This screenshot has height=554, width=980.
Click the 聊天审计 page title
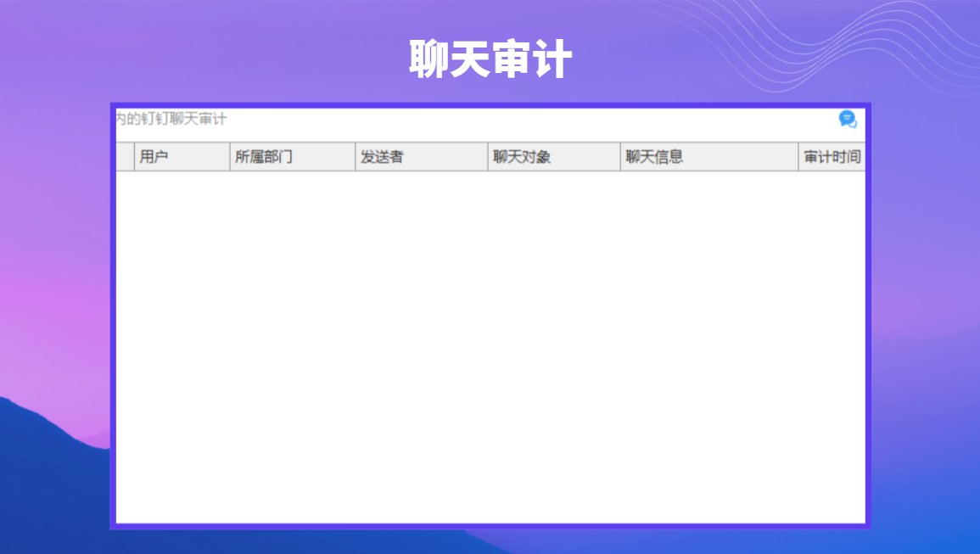coord(490,59)
